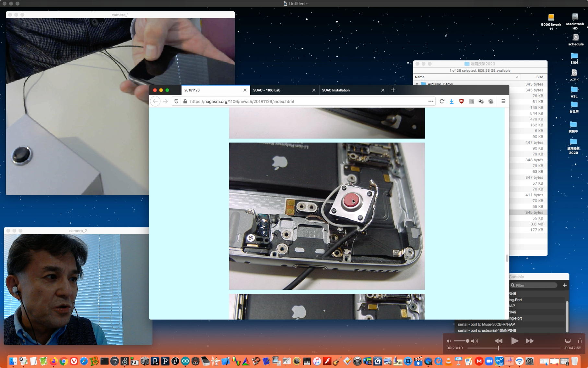Open the AirPlay button in the player
The height and width of the screenshot is (368, 588).
pyautogui.click(x=568, y=341)
